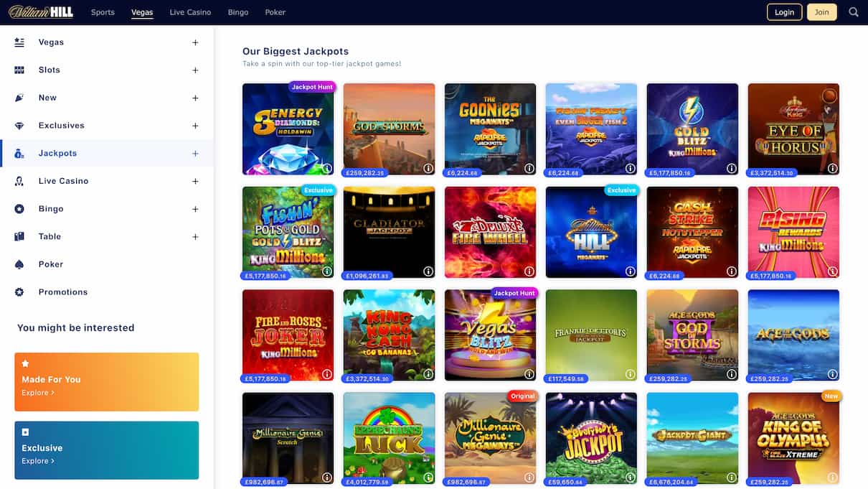Click the Jackpots money bag icon
Viewport: 868px width, 489px height.
click(19, 154)
